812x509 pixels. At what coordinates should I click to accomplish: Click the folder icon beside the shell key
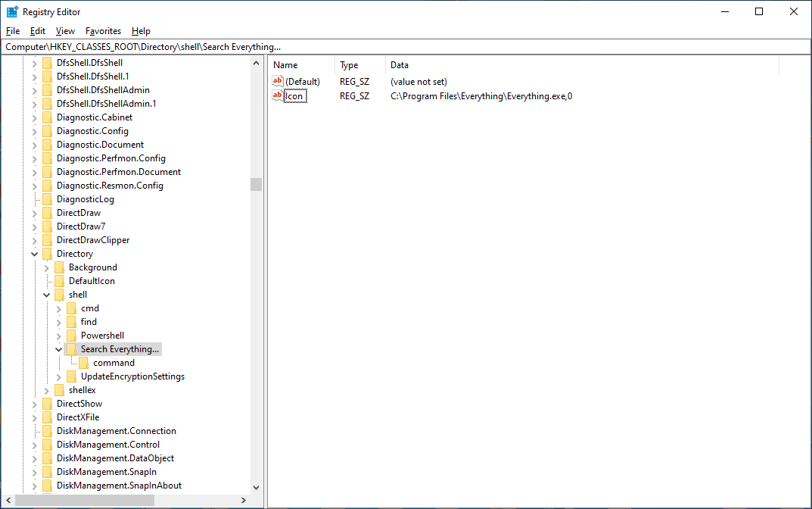point(59,294)
